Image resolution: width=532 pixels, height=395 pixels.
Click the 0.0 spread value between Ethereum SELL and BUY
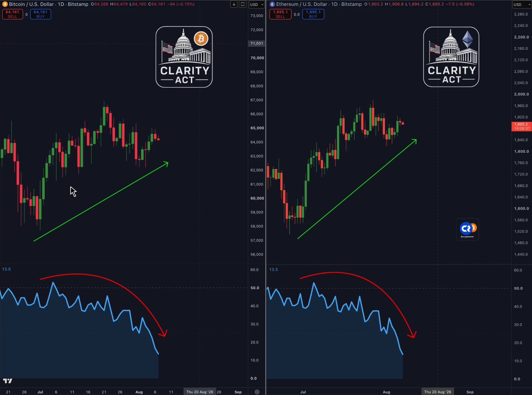point(297,14)
